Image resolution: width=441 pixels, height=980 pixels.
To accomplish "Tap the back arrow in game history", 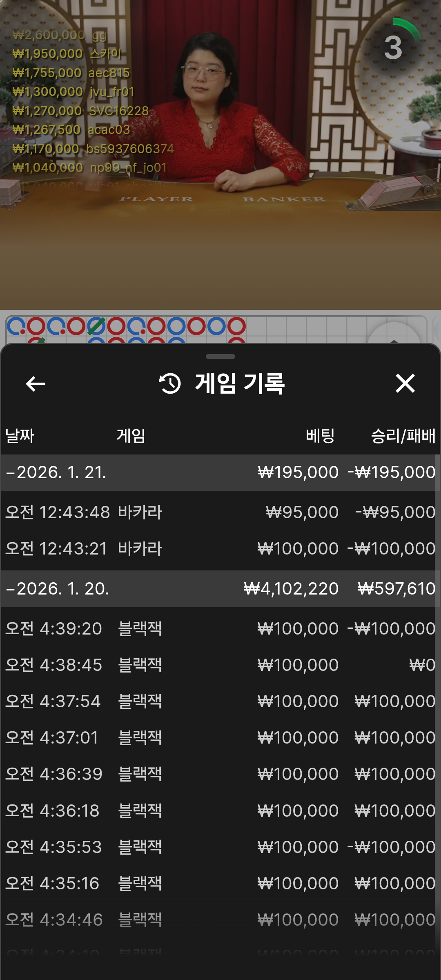I will click(36, 384).
